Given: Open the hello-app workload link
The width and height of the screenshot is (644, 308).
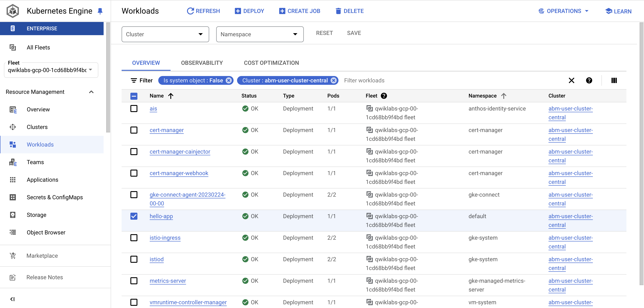Looking at the screenshot, I should [161, 216].
